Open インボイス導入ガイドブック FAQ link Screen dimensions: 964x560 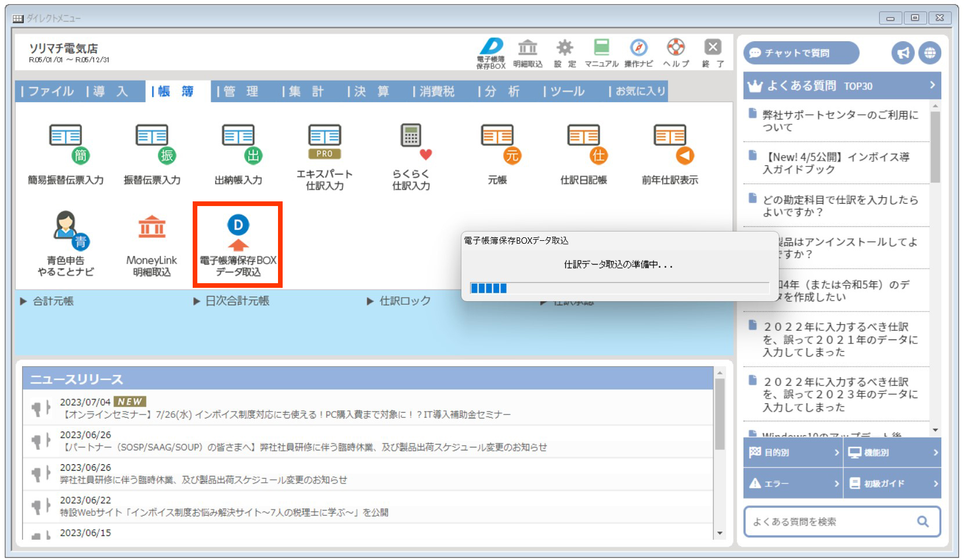coord(836,163)
